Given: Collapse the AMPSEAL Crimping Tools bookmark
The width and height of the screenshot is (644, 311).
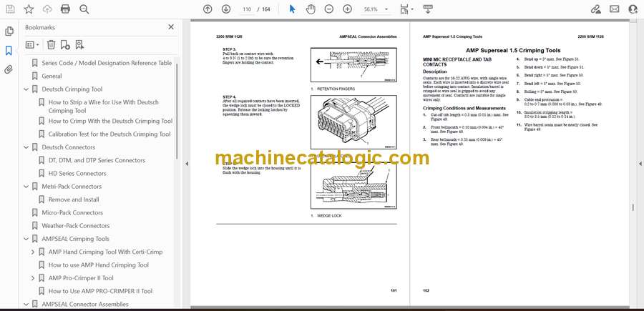Looking at the screenshot, I should coord(26,239).
